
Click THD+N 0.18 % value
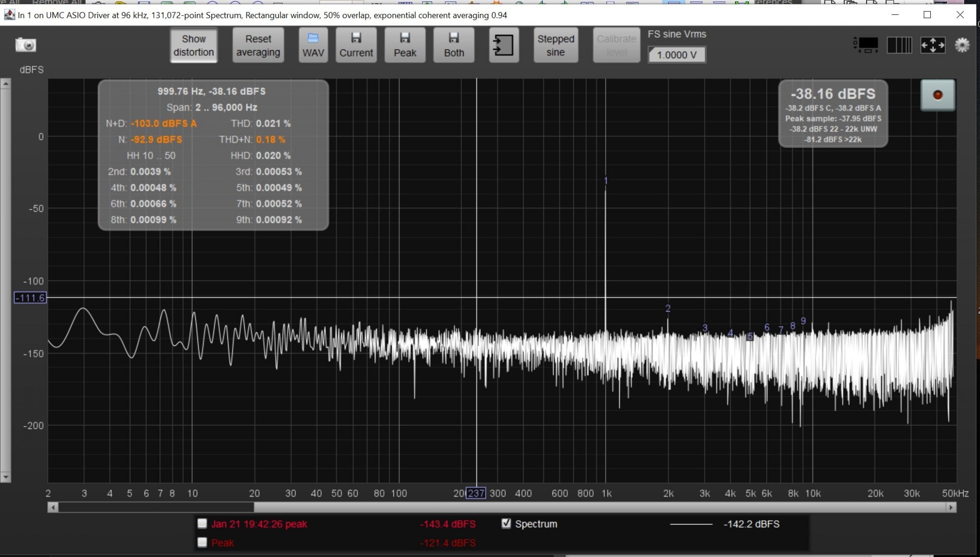(271, 140)
